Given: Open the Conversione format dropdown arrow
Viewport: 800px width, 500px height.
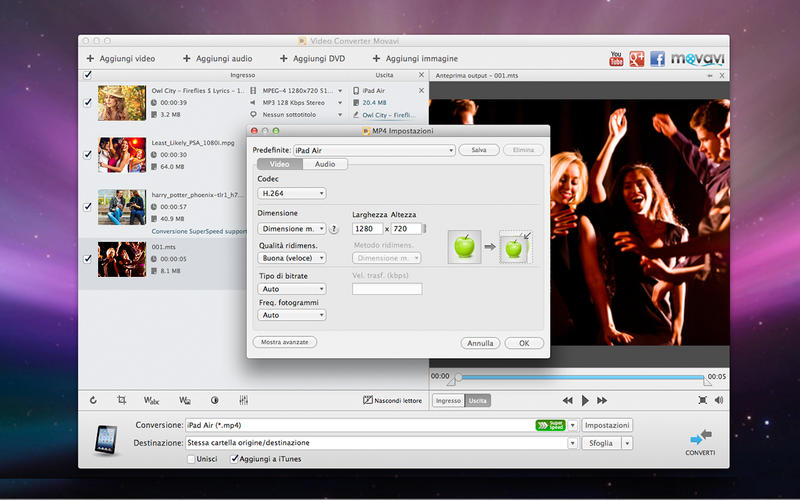Looking at the screenshot, I should point(572,425).
